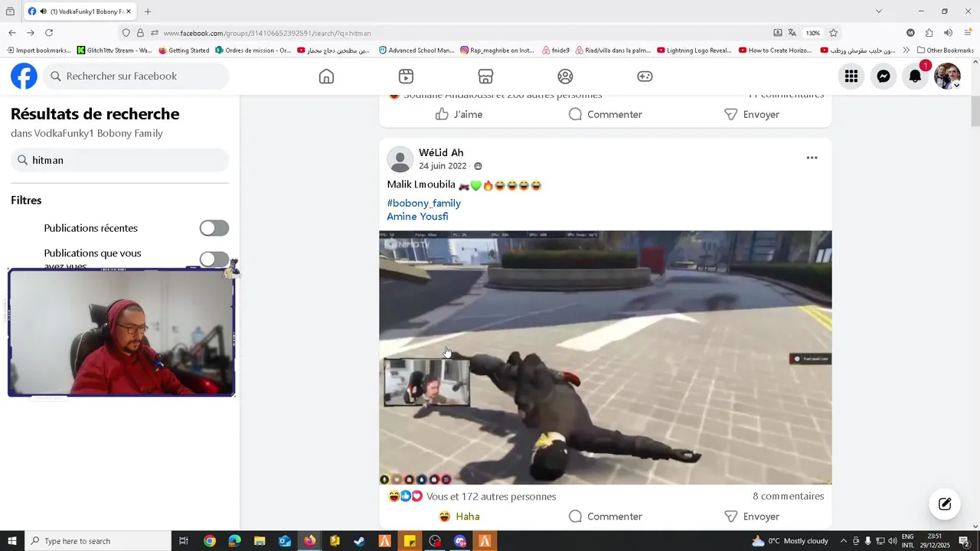The height and width of the screenshot is (551, 980).
Task: Open Glitch1ttv Stream bookmark
Action: [114, 51]
